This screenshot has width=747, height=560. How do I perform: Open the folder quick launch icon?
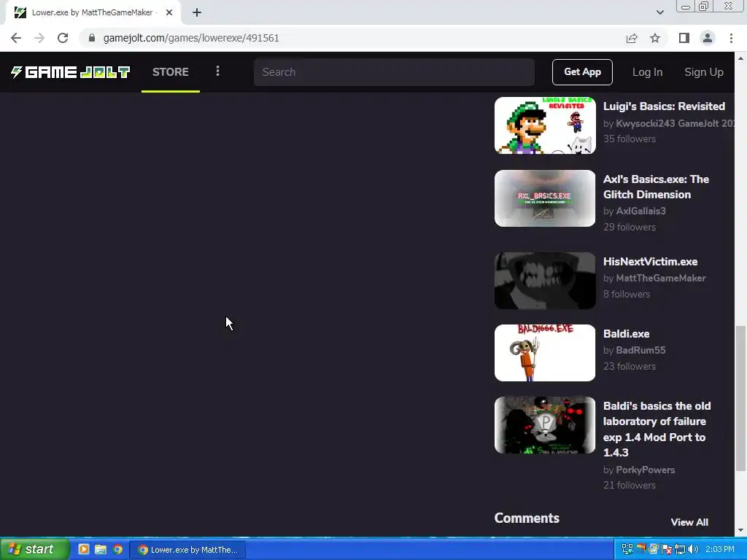(101, 550)
